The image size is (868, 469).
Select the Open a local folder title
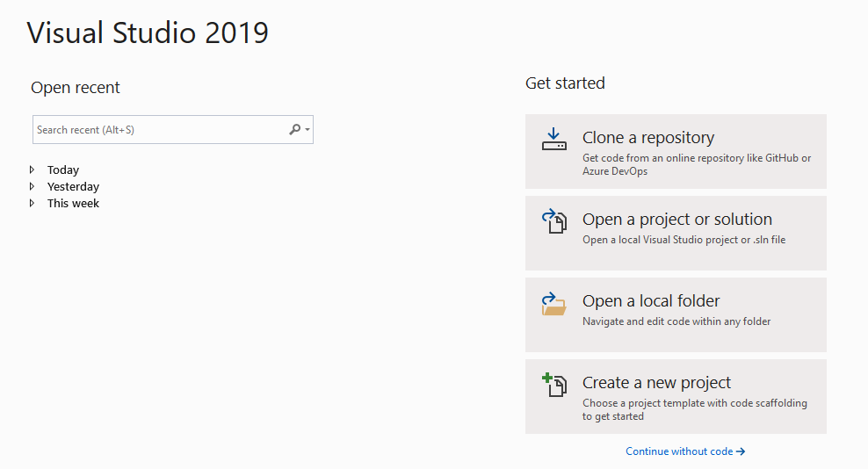[x=651, y=301]
